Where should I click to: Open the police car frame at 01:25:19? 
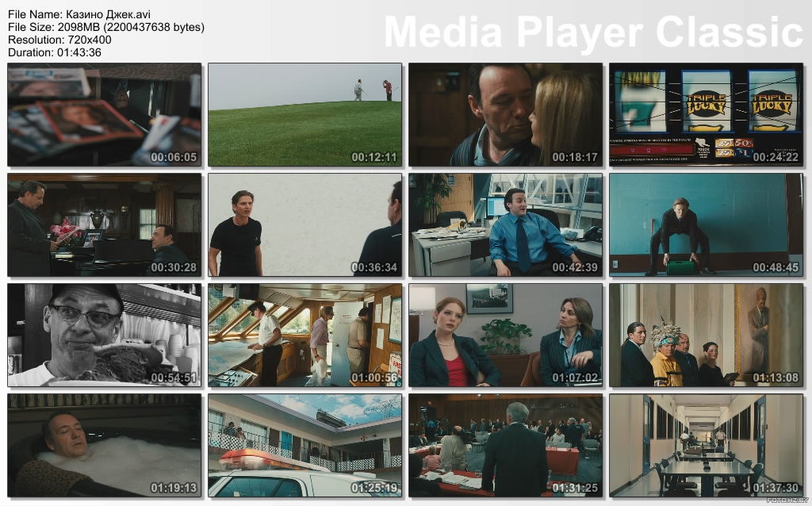tap(304, 446)
